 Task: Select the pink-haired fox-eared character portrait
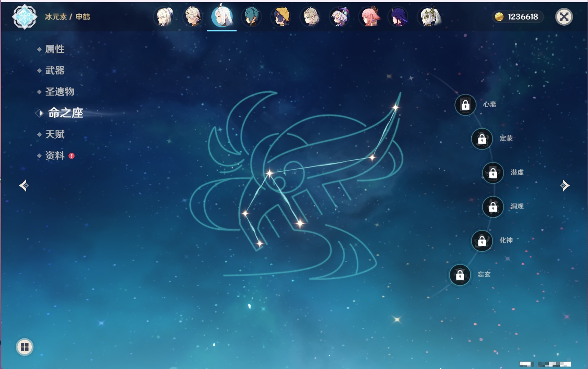[369, 17]
